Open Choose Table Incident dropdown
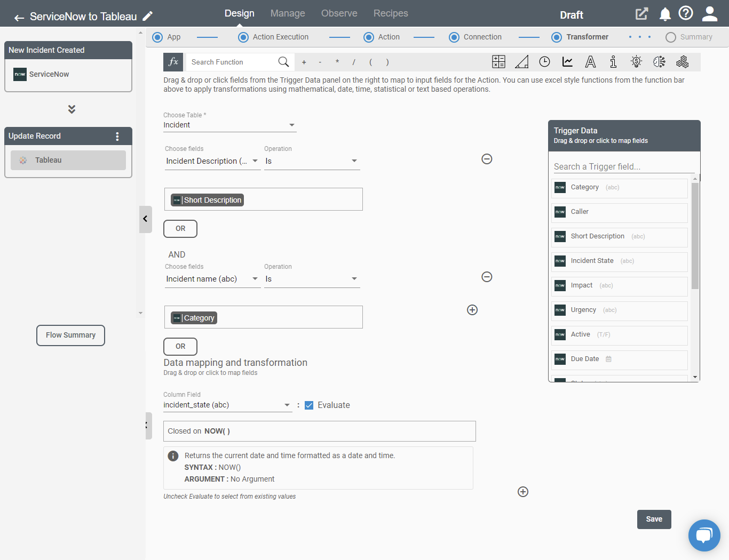The width and height of the screenshot is (729, 560). click(x=230, y=125)
